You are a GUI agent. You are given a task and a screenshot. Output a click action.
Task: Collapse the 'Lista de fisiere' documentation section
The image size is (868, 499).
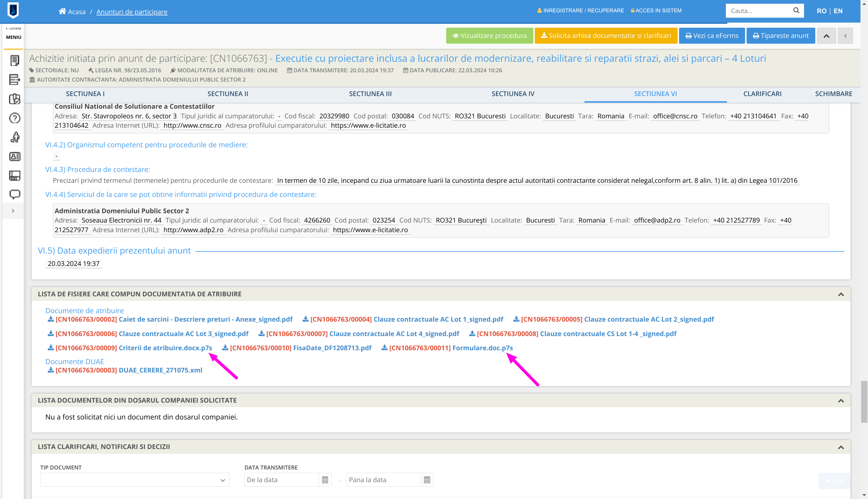tap(841, 295)
